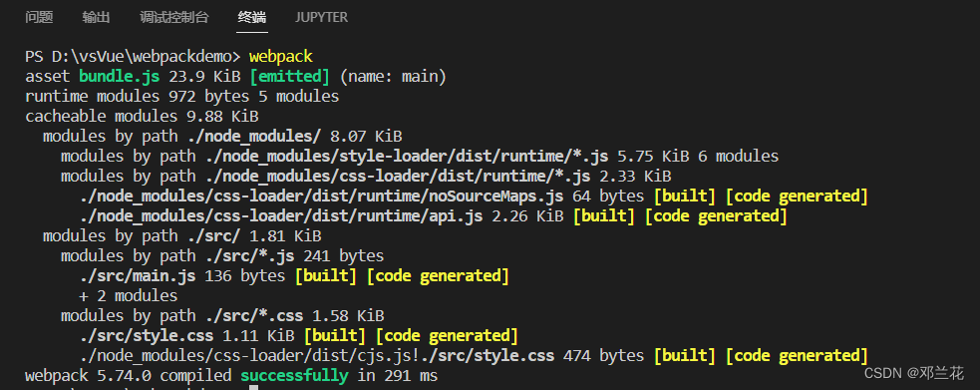Select the 调试控制台 tab
Image resolution: width=980 pixels, height=390 pixels.
coord(173,18)
